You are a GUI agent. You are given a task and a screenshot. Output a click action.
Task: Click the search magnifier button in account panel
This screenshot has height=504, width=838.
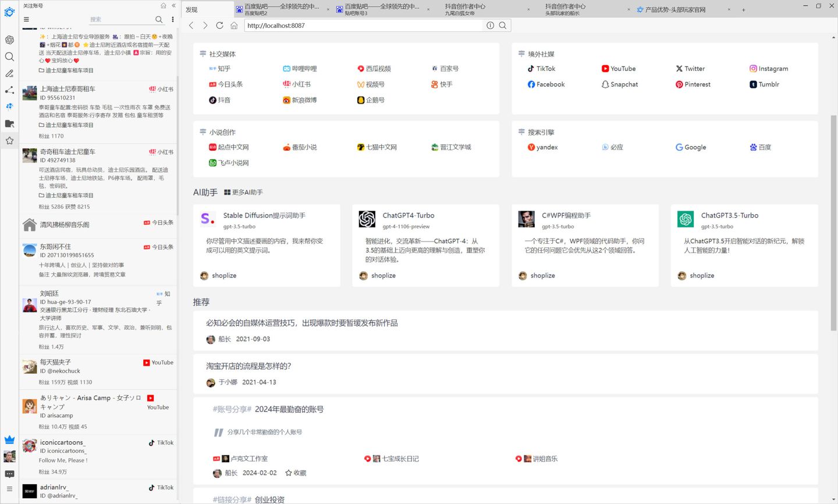(x=159, y=19)
